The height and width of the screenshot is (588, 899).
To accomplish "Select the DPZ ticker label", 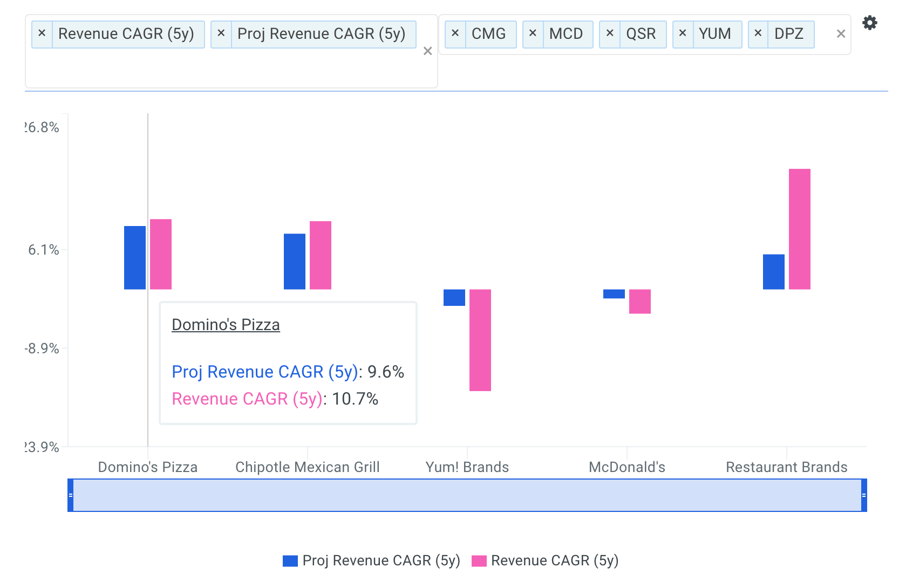I will pyautogui.click(x=789, y=33).
